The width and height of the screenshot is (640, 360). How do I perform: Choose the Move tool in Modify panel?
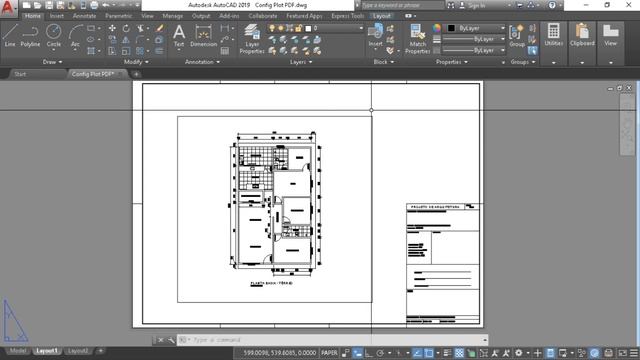(112, 28)
